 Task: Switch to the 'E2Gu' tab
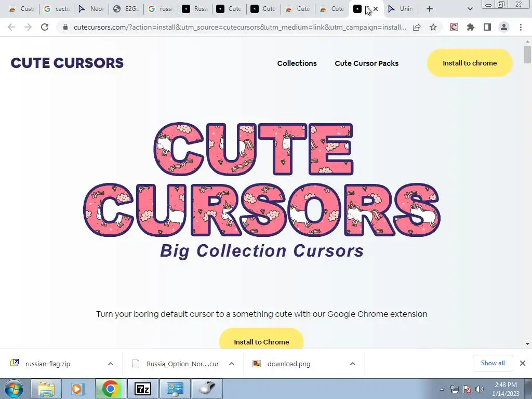126,9
